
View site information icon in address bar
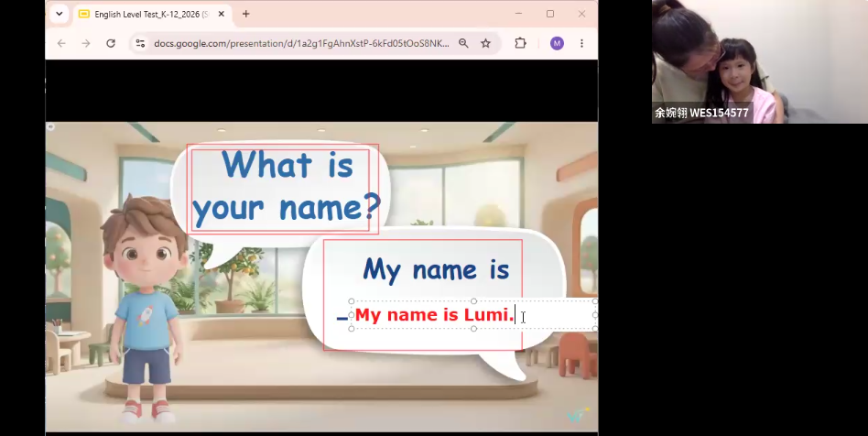tap(141, 43)
